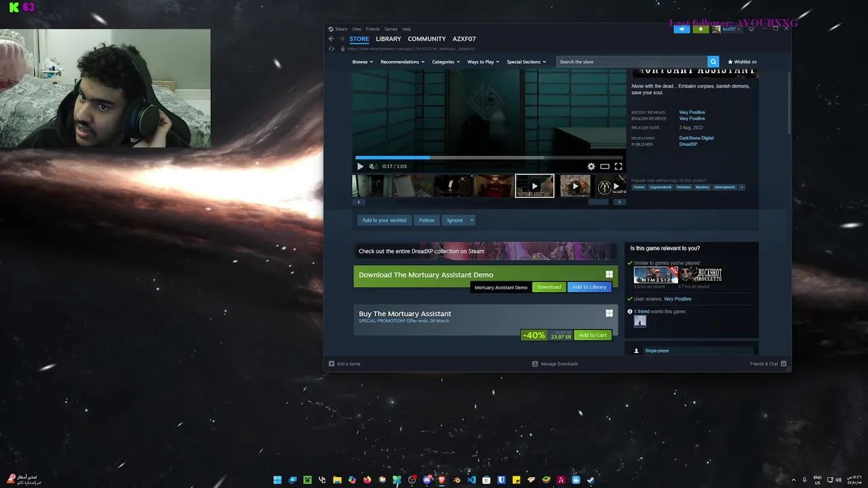Go forward in Steam navigation

(342, 39)
